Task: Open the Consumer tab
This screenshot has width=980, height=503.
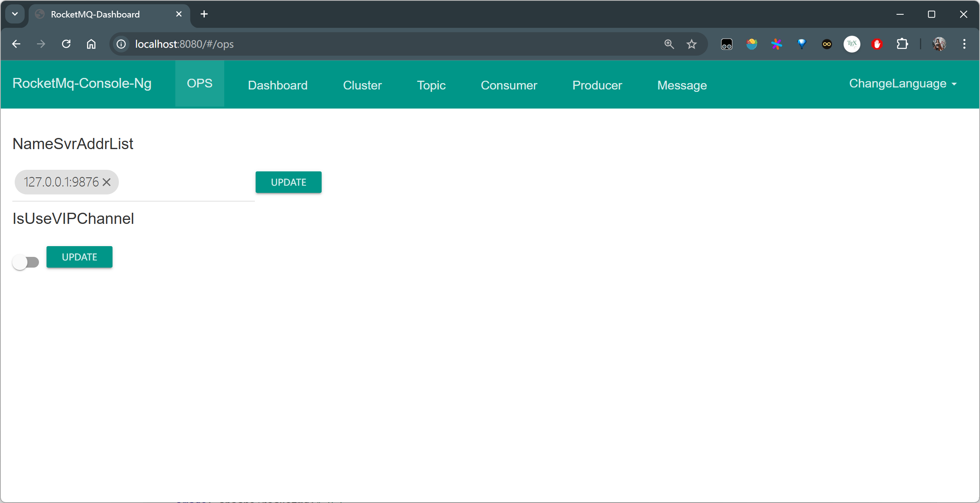Action: [x=509, y=85]
